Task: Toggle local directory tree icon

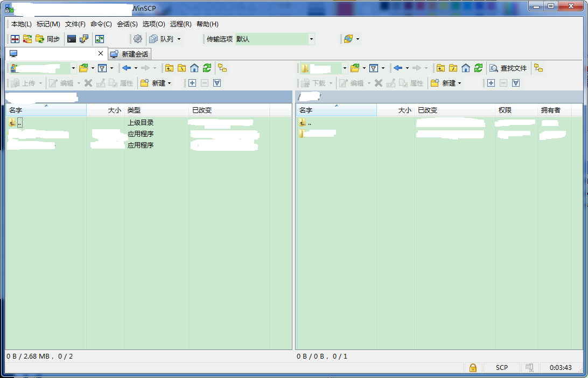Action: coord(223,68)
